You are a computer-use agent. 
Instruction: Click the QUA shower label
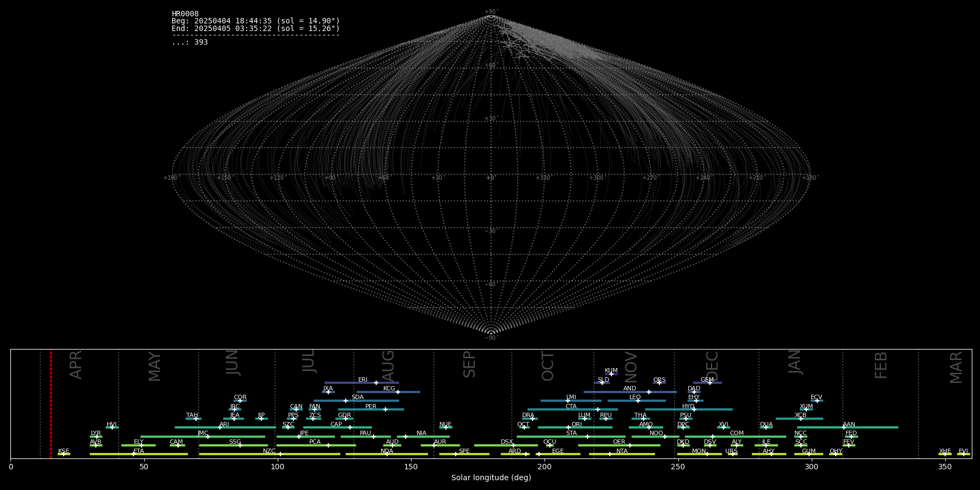pos(766,425)
